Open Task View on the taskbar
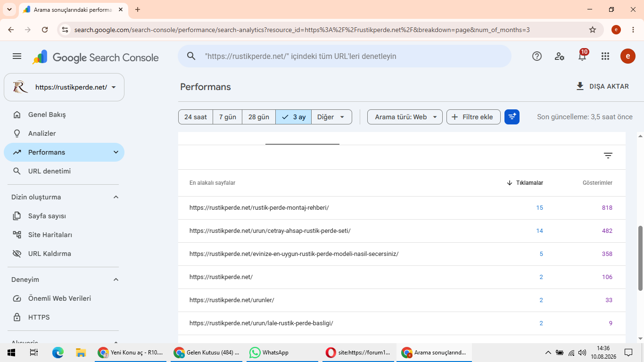 [x=34, y=353]
